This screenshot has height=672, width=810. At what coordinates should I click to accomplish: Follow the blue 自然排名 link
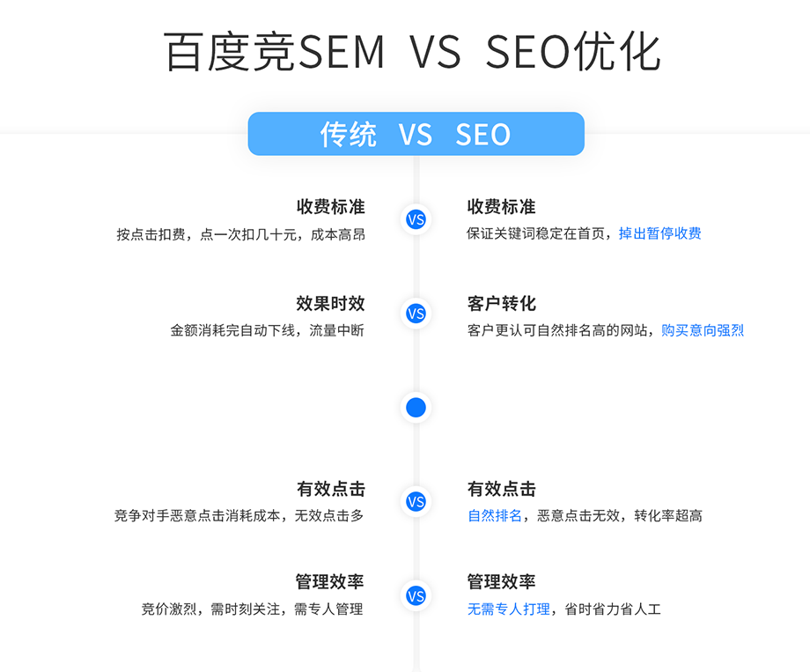coord(495,515)
